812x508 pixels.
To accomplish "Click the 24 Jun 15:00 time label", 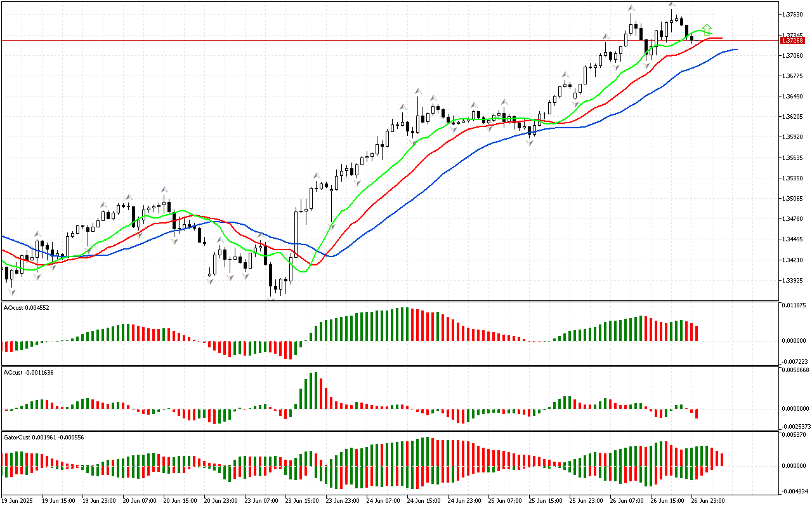I will (x=425, y=500).
